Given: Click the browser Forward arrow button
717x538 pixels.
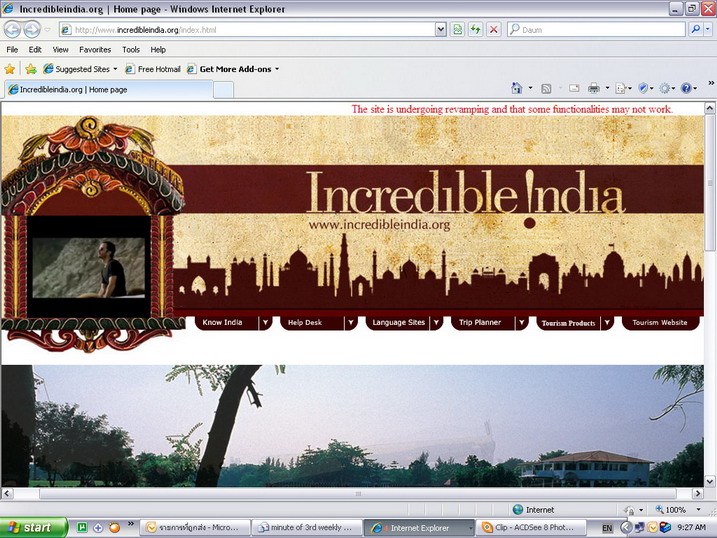Looking at the screenshot, I should tap(32, 30).
